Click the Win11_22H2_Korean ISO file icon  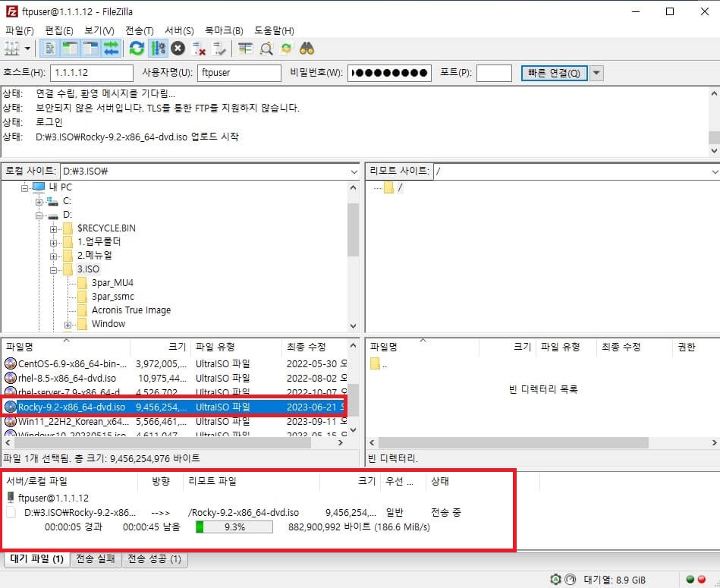coord(10,421)
